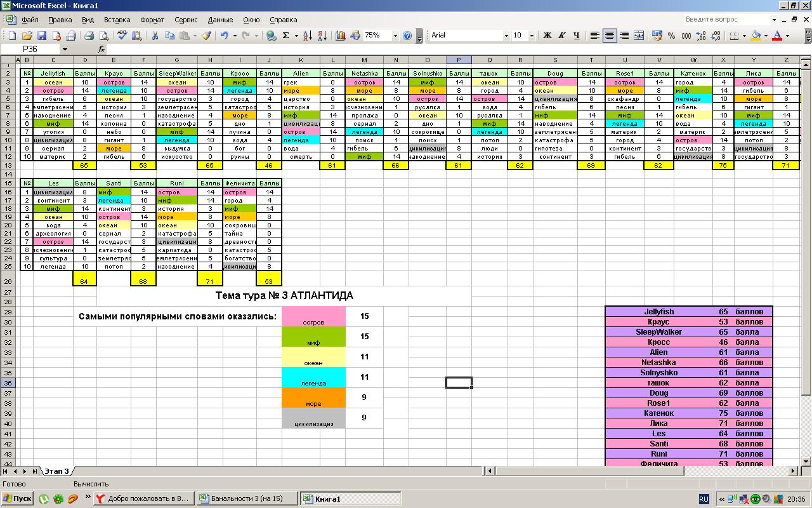812x508 pixels.
Task: Click the Fill Color paint bucket
Action: (755, 36)
